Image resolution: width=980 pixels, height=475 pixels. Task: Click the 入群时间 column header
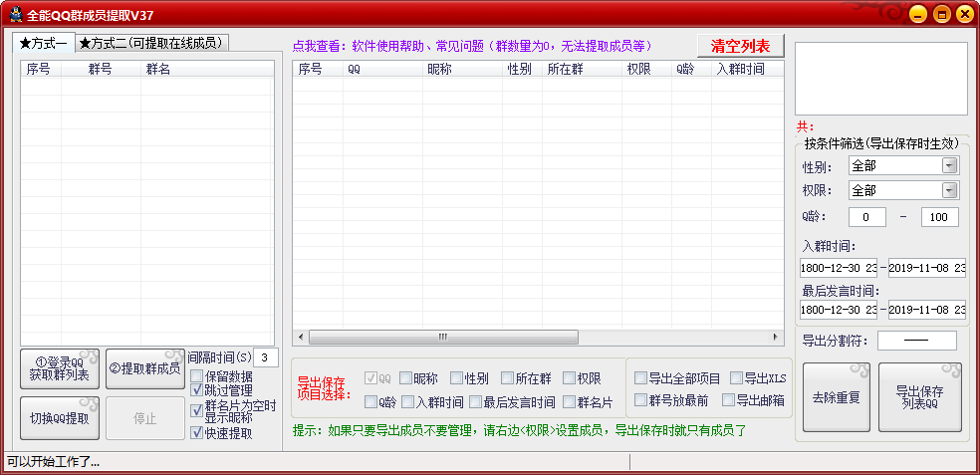(x=748, y=69)
